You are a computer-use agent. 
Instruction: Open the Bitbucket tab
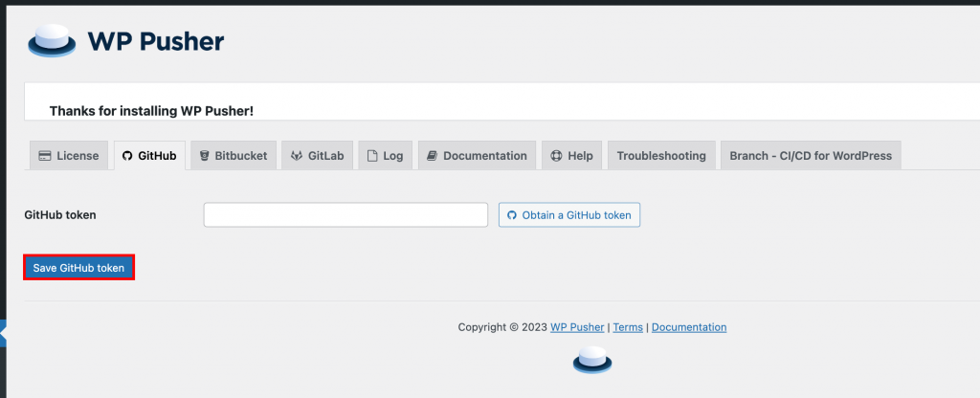point(234,156)
